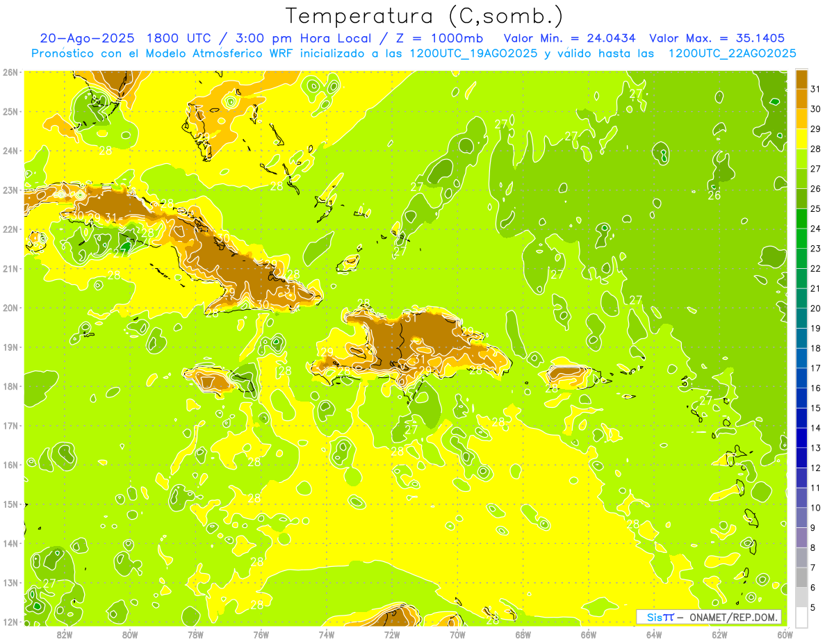Viewport: 834px width, 644px height.
Task: Click the Sisπ ONAMET/REP.DOM. logo box
Action: [709, 617]
